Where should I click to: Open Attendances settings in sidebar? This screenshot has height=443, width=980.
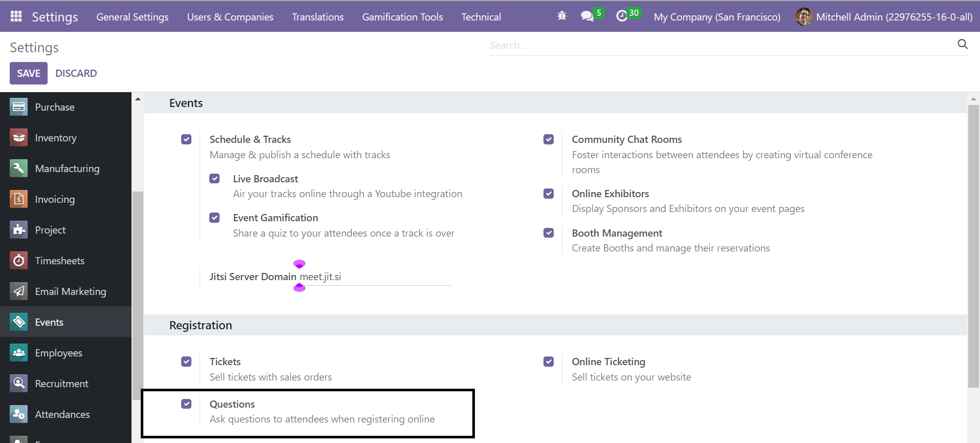pos(66,414)
